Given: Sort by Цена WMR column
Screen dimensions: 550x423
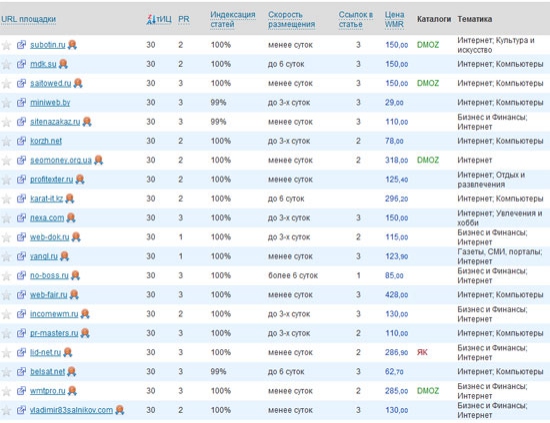Looking at the screenshot, I should tap(394, 20).
